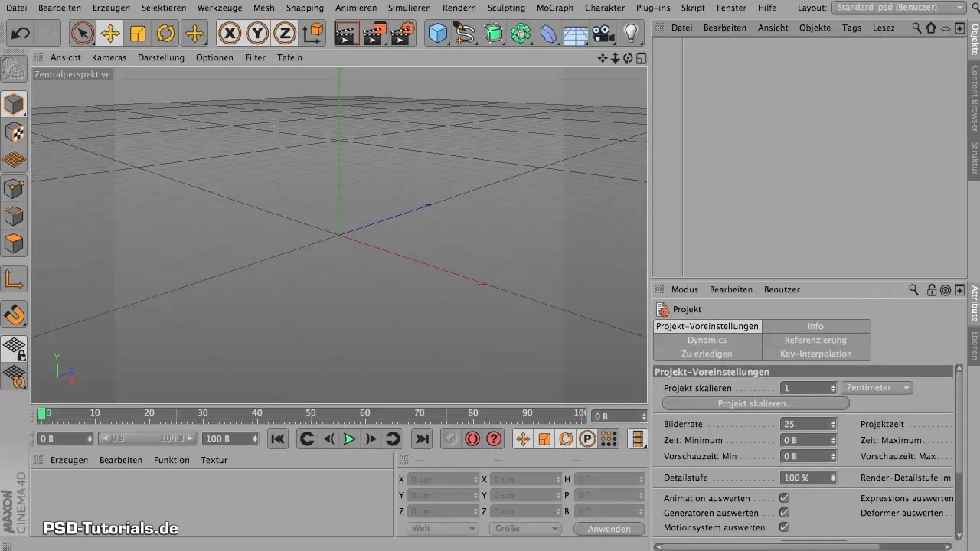Viewport: 980px width, 551px height.
Task: Open Zentimeter unit dropdown
Action: coord(877,388)
